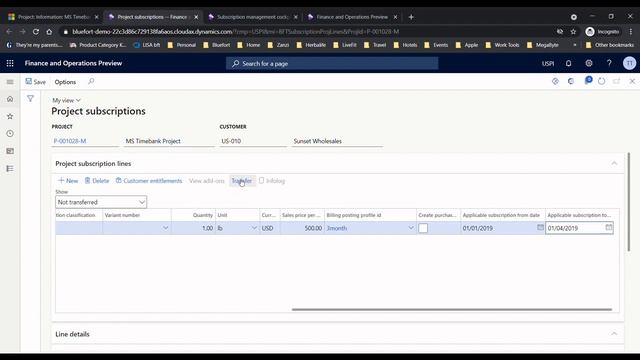Open Other bookmarks folder
The height and width of the screenshot is (360, 640).
(x=610, y=45)
